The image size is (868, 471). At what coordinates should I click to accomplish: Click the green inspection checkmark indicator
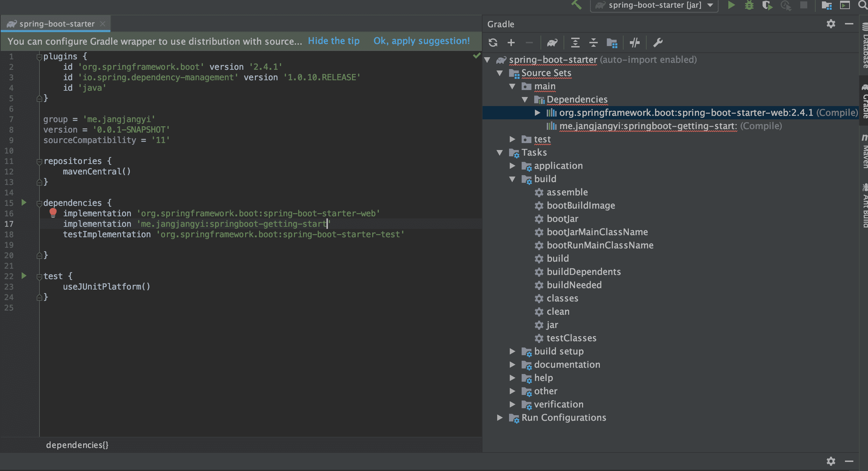click(x=477, y=56)
